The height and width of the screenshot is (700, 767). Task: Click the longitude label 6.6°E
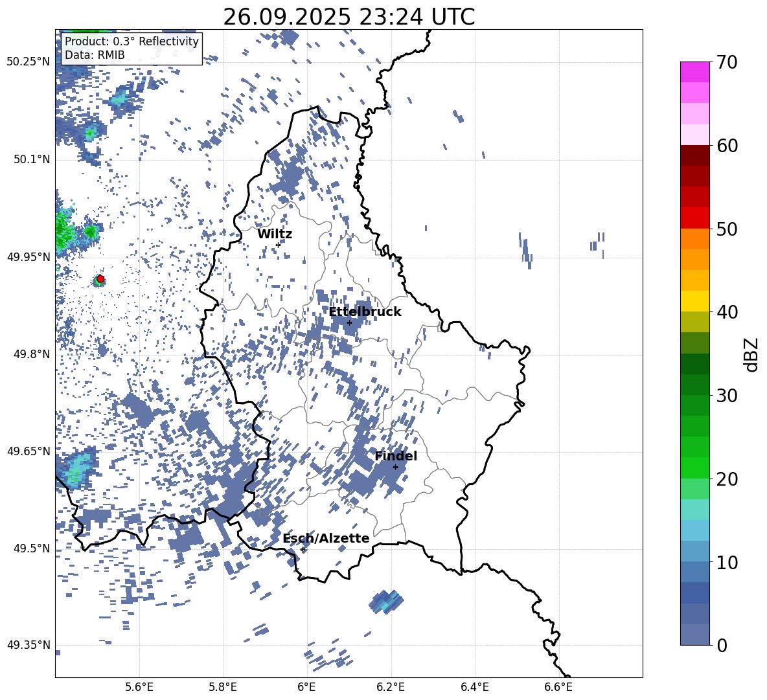pyautogui.click(x=558, y=687)
